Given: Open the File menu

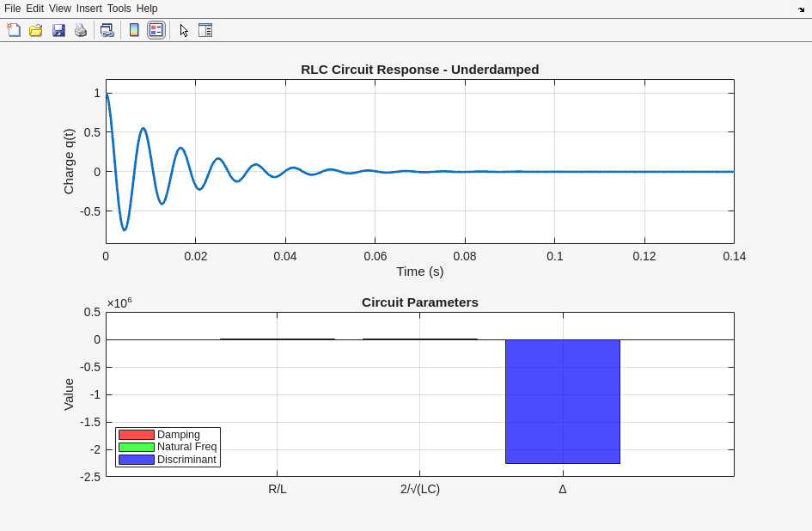Looking at the screenshot, I should click(x=12, y=9).
